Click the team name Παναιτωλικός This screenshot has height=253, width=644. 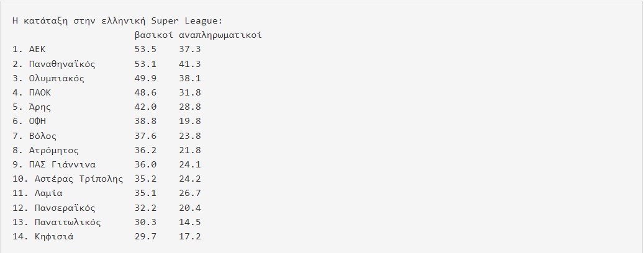coord(68,222)
